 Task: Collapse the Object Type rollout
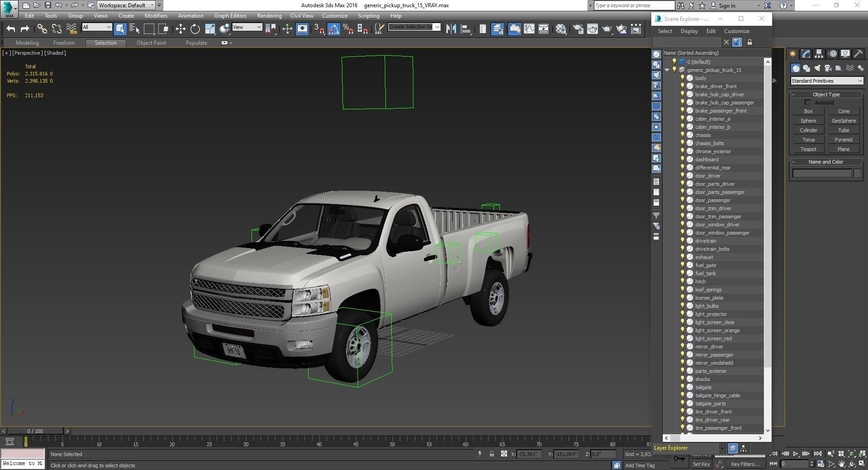[826, 94]
